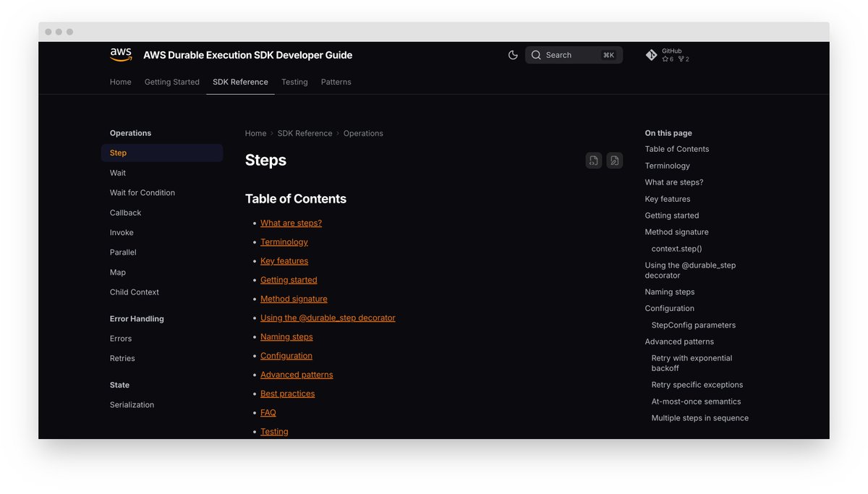The height and width of the screenshot is (494, 868).
Task: Click Advanced patterns in On this page
Action: click(679, 341)
